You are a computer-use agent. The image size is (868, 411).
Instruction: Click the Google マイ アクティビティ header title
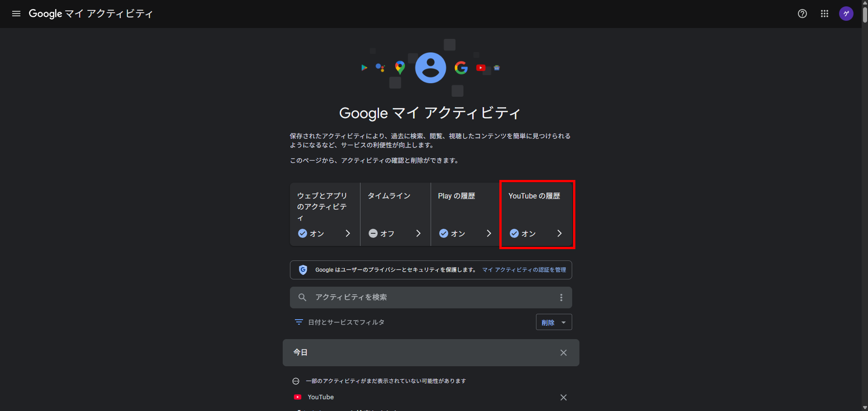90,14
